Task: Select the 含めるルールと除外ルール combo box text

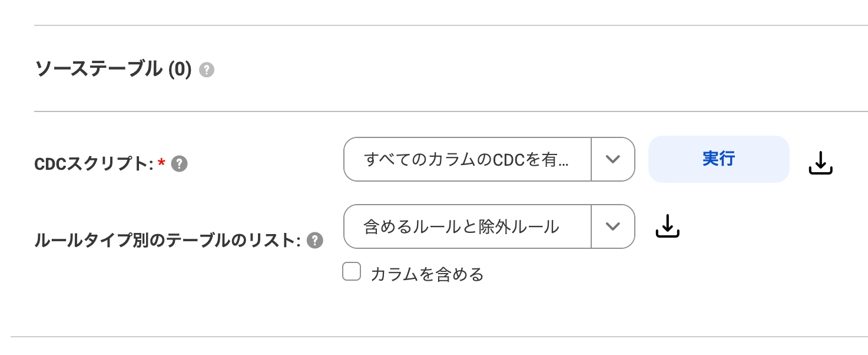Action: click(x=461, y=226)
